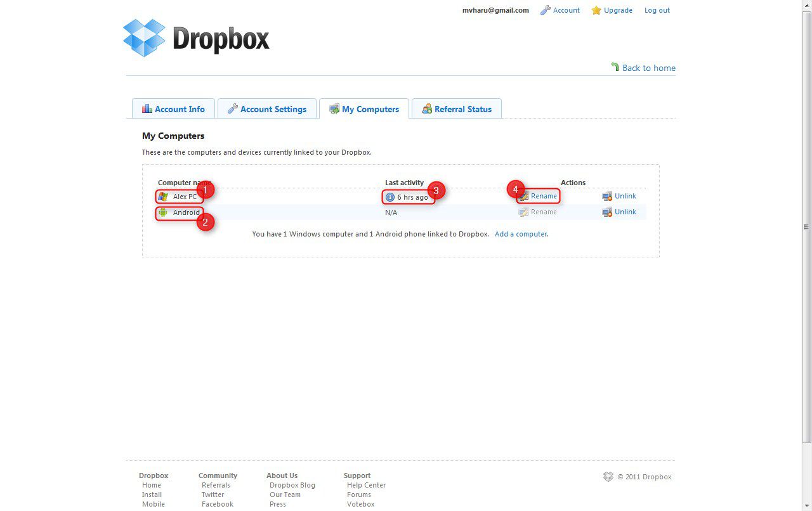The height and width of the screenshot is (511, 812).
Task: Click the disabled Rename for Android
Action: point(544,212)
